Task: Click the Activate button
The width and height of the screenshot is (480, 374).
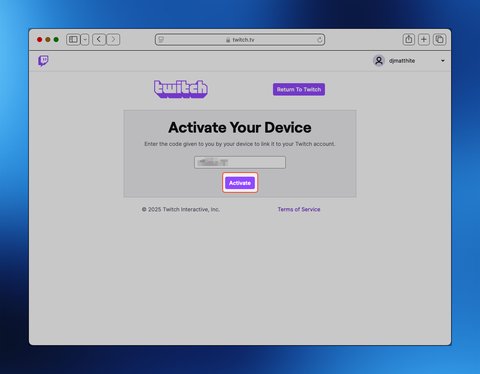Action: pyautogui.click(x=240, y=183)
